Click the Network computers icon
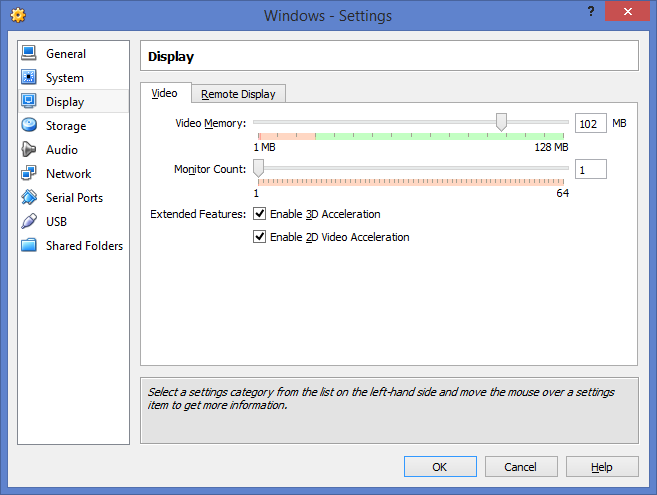This screenshot has width=657, height=495. [x=28, y=173]
